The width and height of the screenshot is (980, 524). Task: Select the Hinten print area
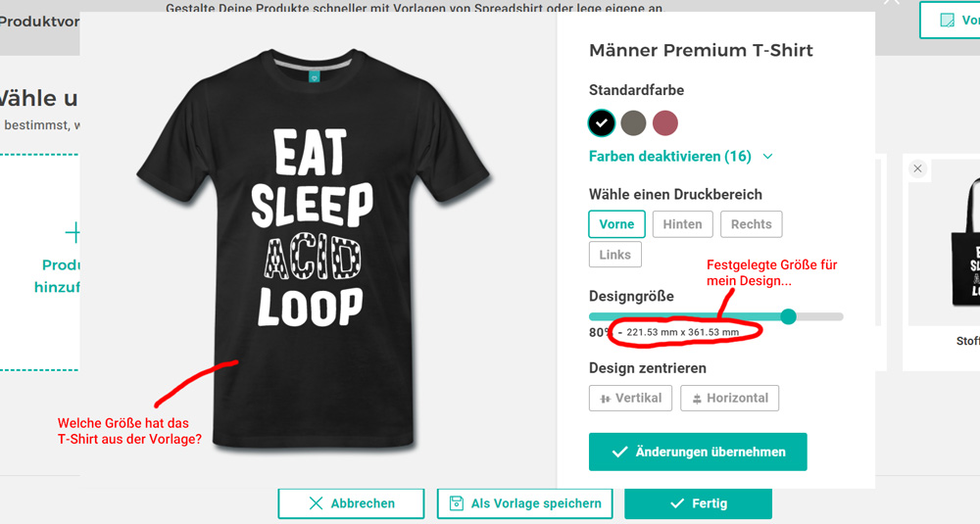pos(682,224)
